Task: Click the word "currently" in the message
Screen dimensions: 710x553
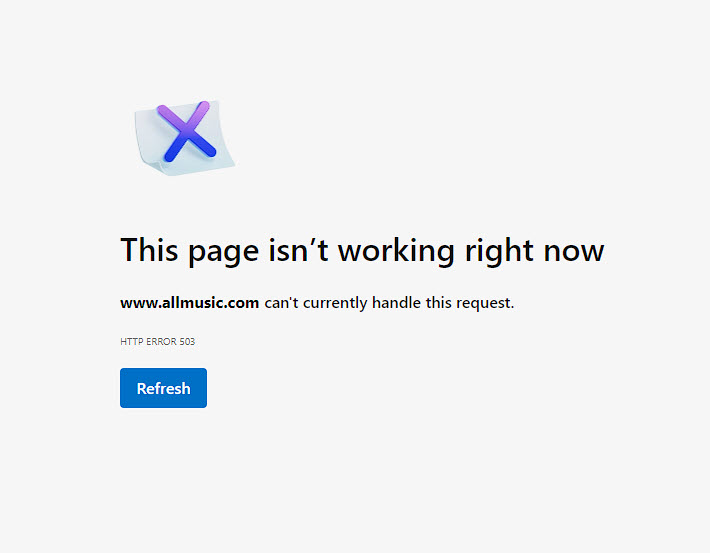Action: tap(335, 303)
